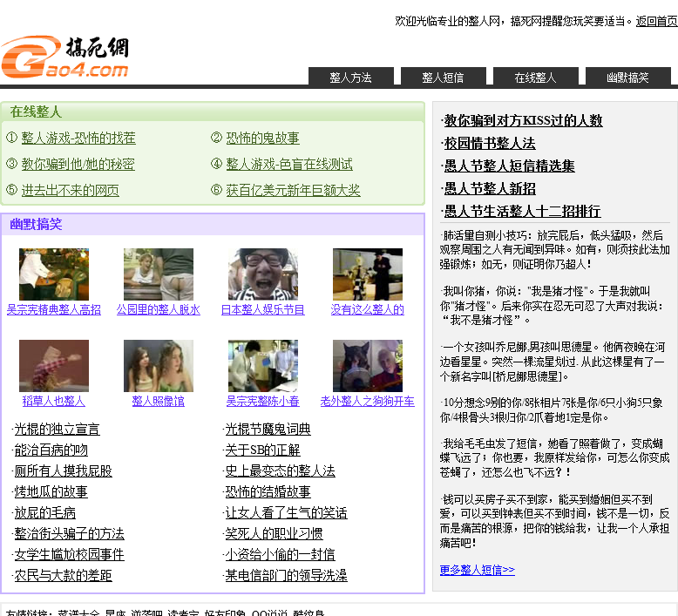The height and width of the screenshot is (616, 678).
Task: Click the 吴宗宪整陈小春 thumbnail image
Action: (263, 366)
